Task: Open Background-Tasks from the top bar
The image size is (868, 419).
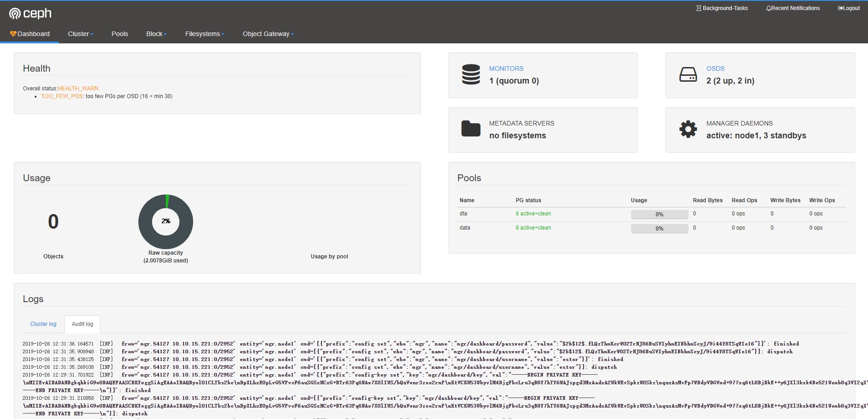Action: [722, 8]
